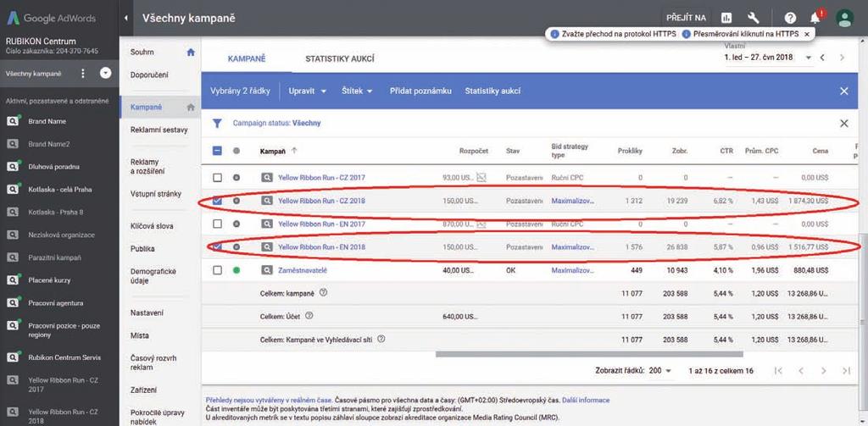This screenshot has height=426, width=868.
Task: Open Doporučení in navigation
Action: pos(149,75)
